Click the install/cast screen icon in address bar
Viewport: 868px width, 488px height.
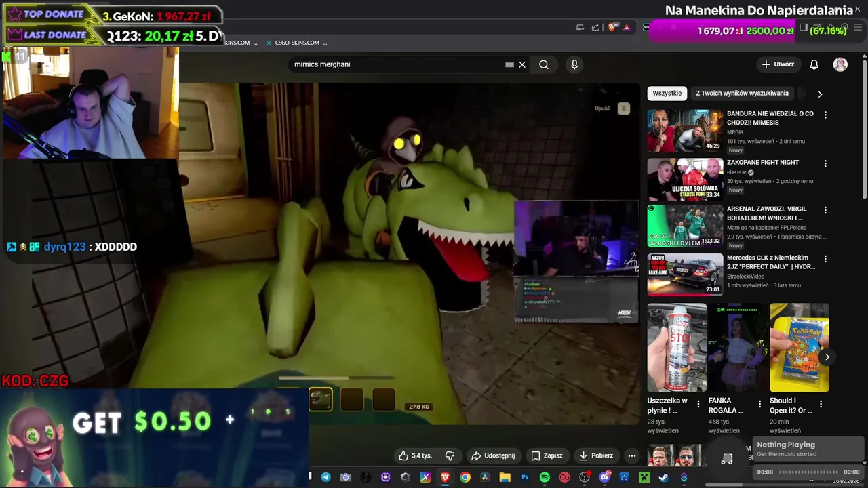[580, 27]
